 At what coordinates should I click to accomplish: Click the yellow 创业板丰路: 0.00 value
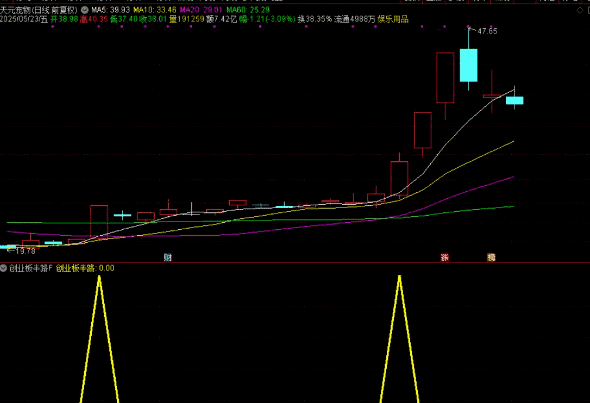(x=85, y=268)
